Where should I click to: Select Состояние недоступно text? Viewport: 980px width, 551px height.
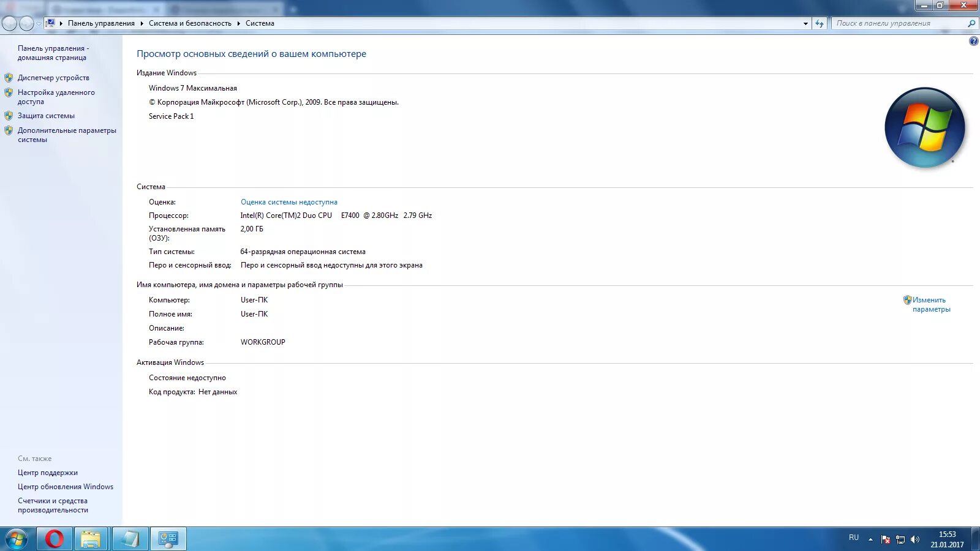tap(187, 378)
